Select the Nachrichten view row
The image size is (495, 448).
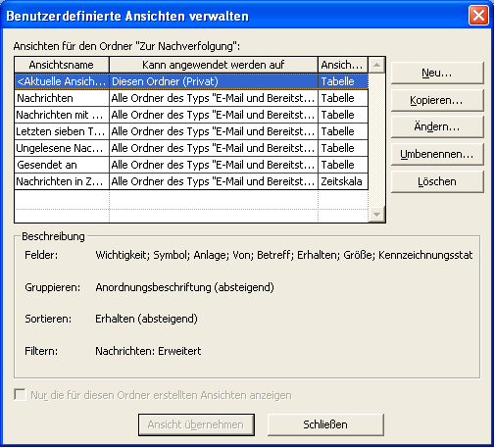pos(191,98)
